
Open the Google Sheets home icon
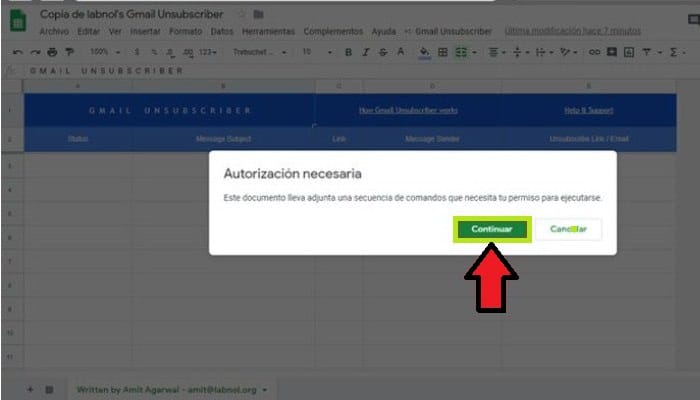pyautogui.click(x=18, y=21)
